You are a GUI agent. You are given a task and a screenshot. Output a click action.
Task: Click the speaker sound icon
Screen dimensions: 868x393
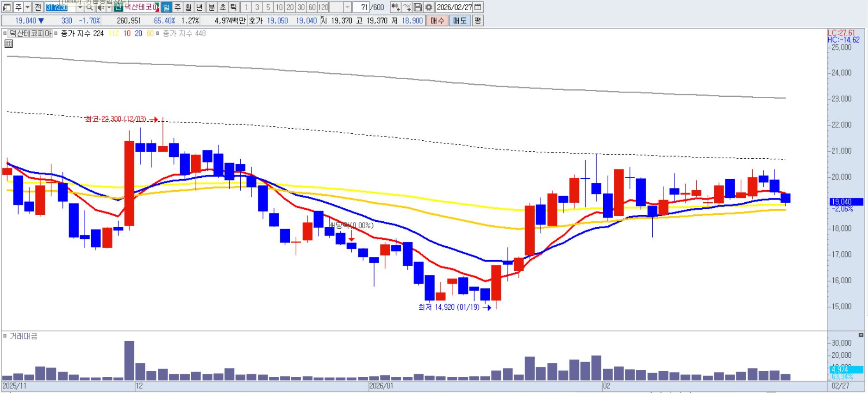(100, 7)
